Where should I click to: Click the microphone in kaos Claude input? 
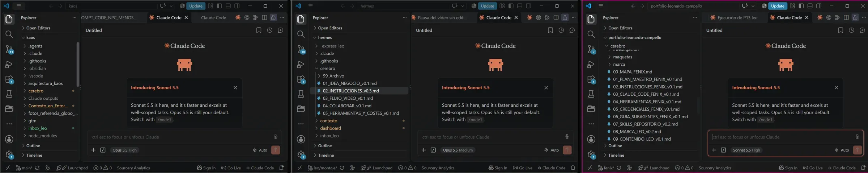275,137
